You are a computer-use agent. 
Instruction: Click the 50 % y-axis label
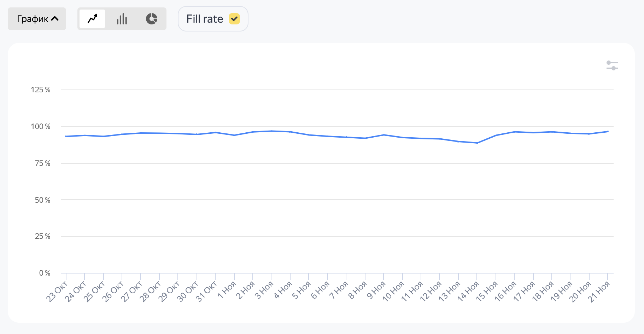(43, 200)
